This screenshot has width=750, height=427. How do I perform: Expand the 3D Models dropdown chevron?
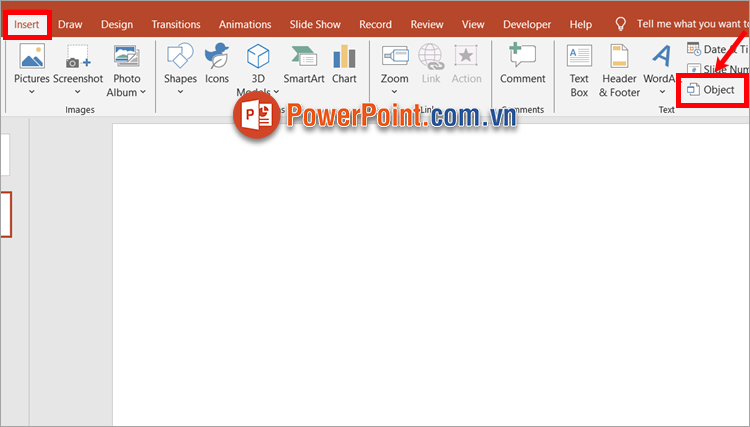(276, 92)
